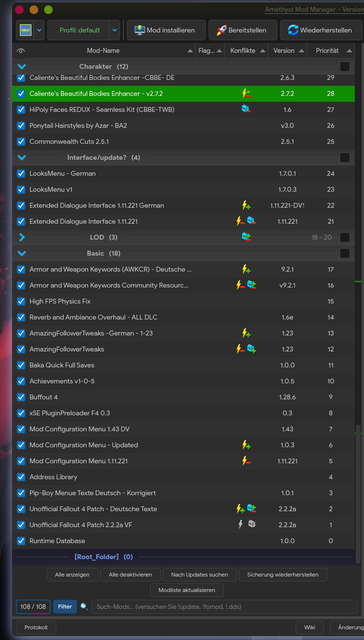Click grey file icon for Unofficial Fallout 4 Patch VF
Viewport: 364px width, 640px height.
[252, 524]
